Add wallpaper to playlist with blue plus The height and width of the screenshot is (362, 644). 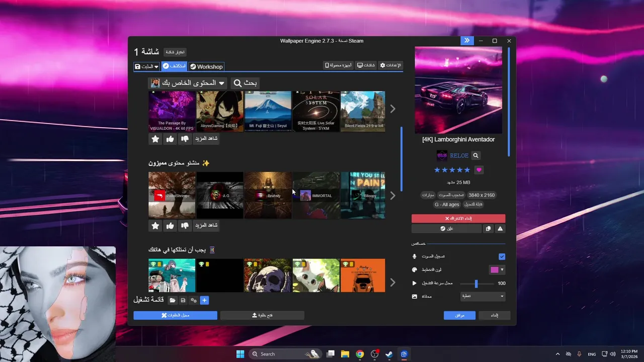[204, 300]
